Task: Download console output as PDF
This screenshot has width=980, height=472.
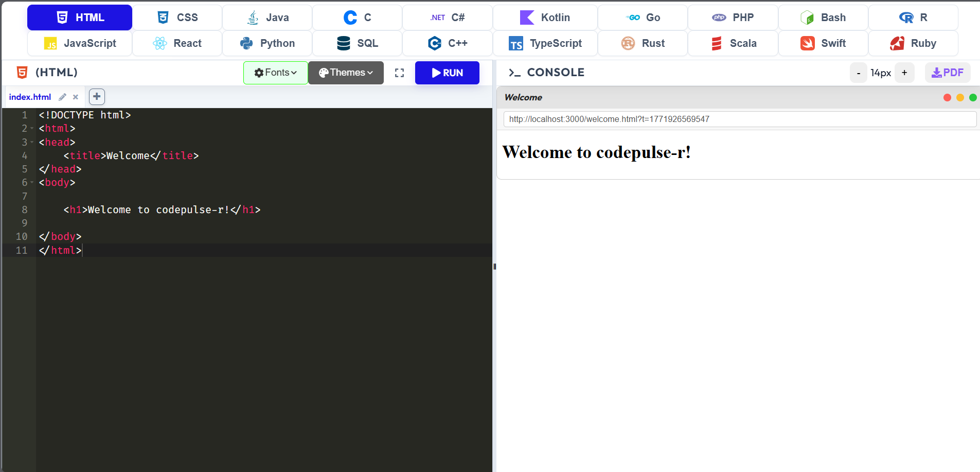Action: click(x=947, y=72)
